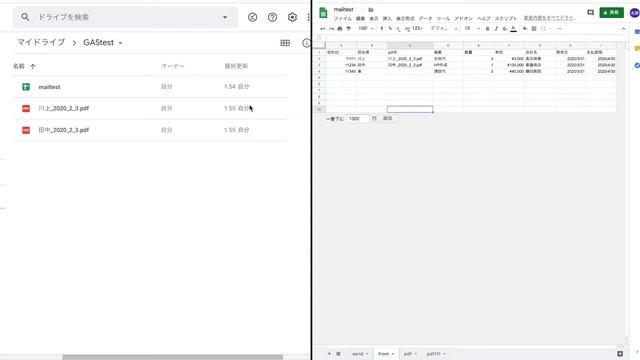This screenshot has width=640, height=360.
Task: Click the print icon in Sheets toolbar
Action: point(340,29)
